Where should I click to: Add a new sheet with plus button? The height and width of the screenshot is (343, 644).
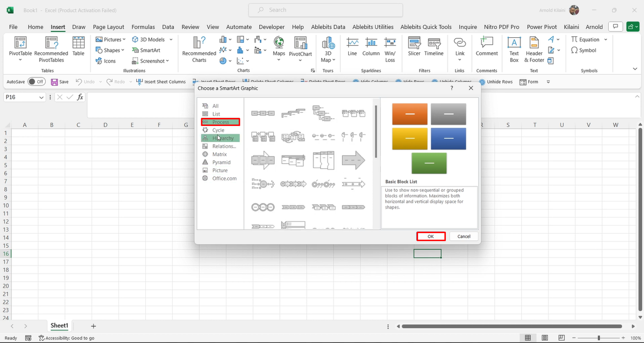[93, 326]
